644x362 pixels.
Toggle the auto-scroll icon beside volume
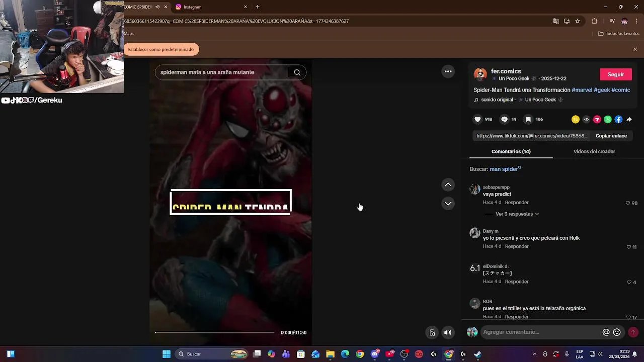(432, 332)
